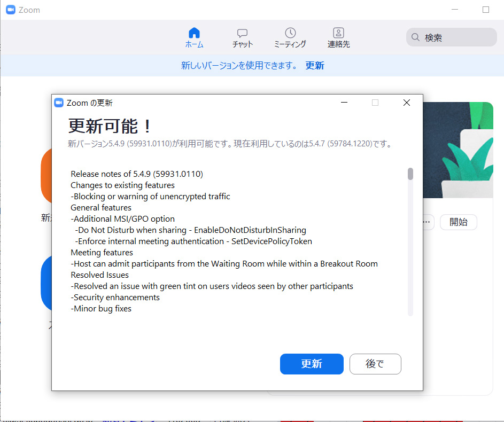
Task: Open the チャット tab
Action: pos(242,38)
